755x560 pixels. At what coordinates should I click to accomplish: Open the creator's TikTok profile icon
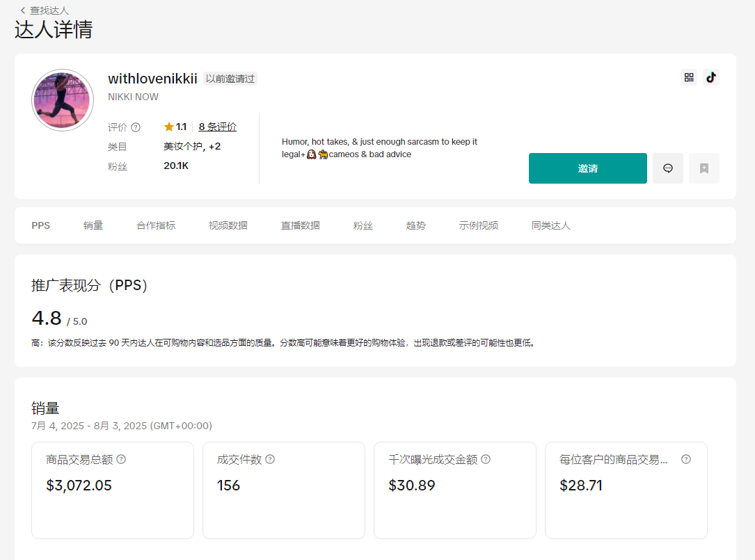coord(710,77)
